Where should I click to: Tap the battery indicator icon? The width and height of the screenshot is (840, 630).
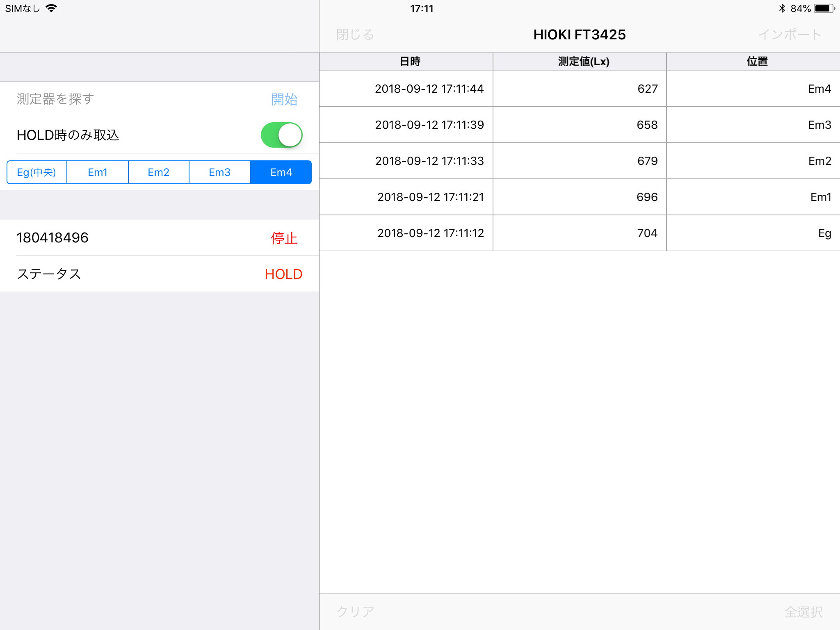click(824, 8)
